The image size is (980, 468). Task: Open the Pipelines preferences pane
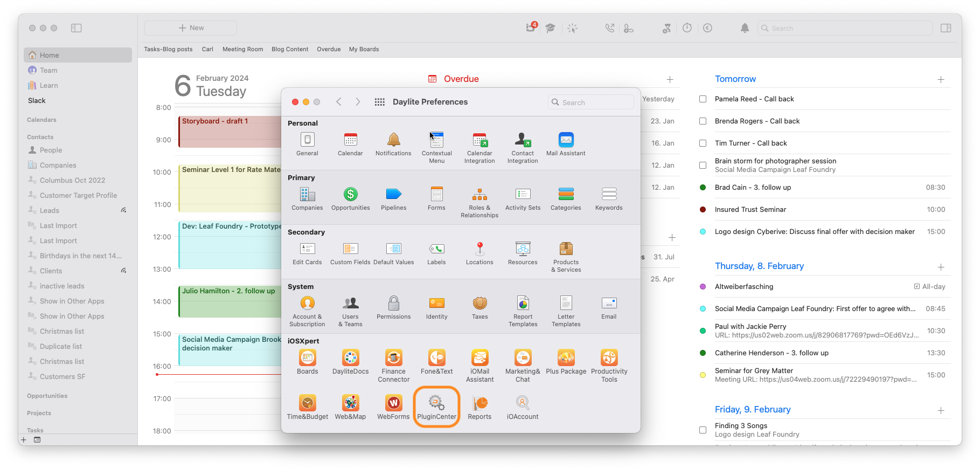click(394, 198)
